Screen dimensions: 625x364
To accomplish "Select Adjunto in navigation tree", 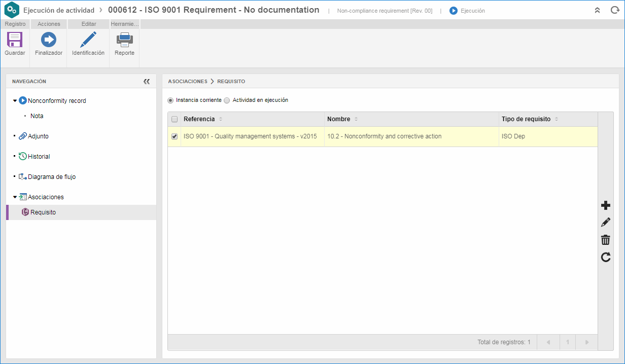I will pos(38,136).
